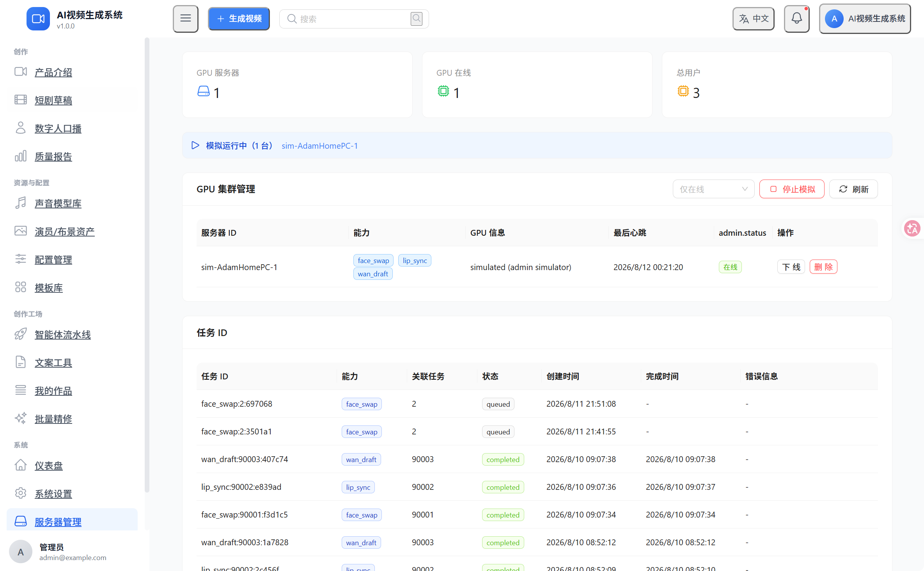Open the notifications bell
The width and height of the screenshot is (924, 571).
(797, 19)
